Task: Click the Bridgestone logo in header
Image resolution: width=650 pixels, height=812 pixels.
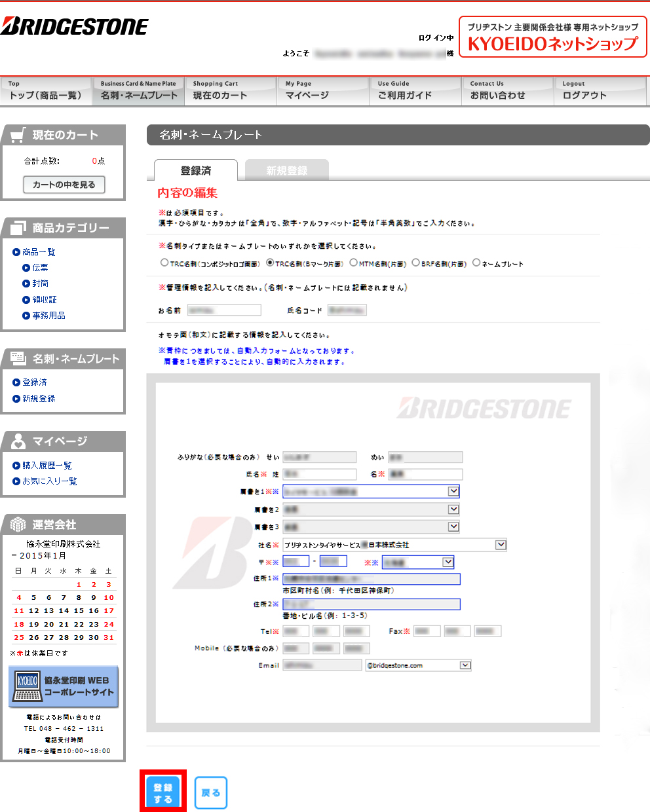Action: point(75,27)
